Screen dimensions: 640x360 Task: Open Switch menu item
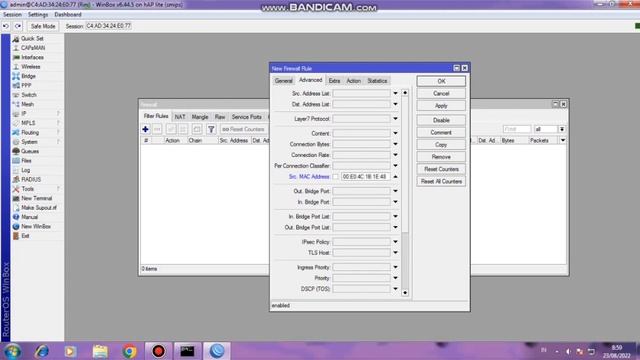pos(29,95)
